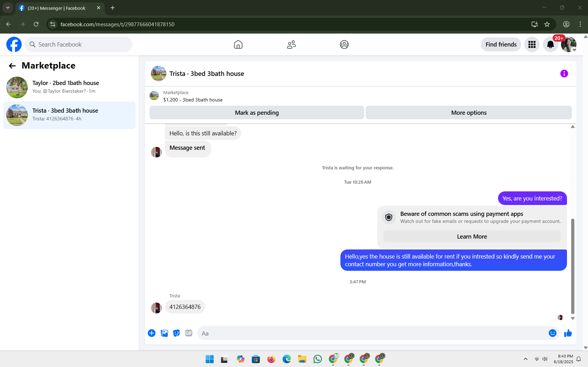Attach a photo using the image icon

pyautogui.click(x=164, y=333)
